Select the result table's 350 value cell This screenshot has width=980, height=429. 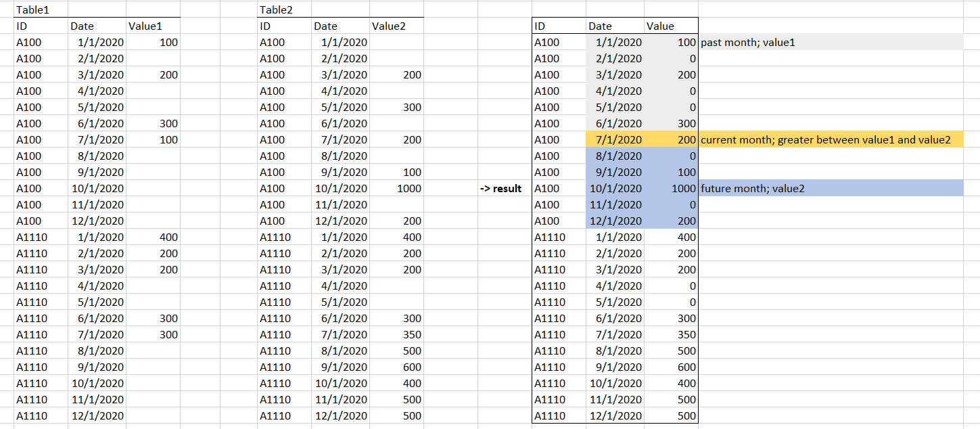[671, 334]
